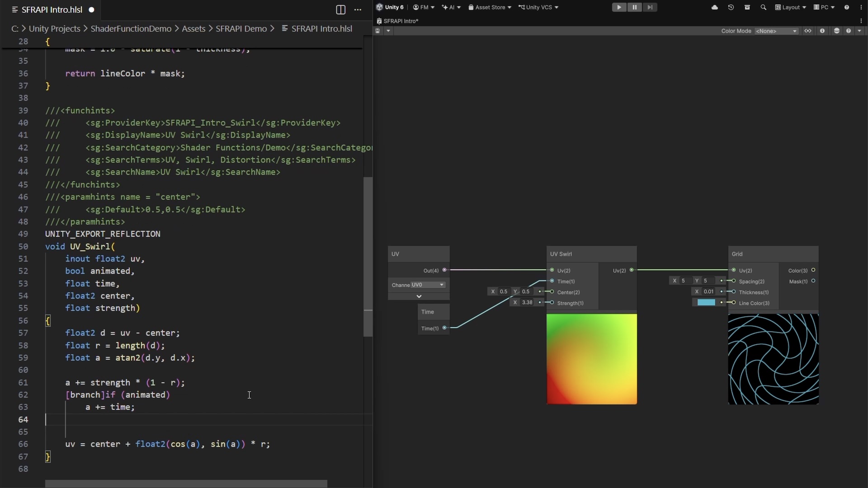The width and height of the screenshot is (868, 488).
Task: Click Unity Projects in the breadcrumb
Action: tap(54, 28)
